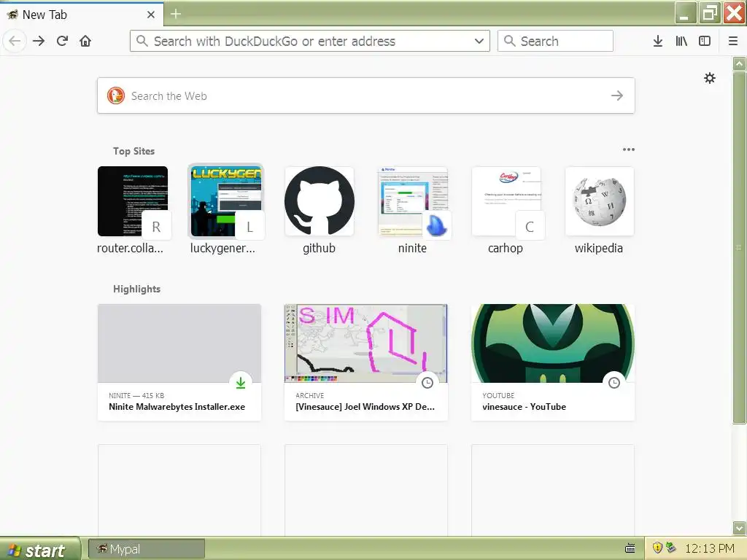
Task: Click the Top Sites section heading
Action: pyautogui.click(x=134, y=151)
